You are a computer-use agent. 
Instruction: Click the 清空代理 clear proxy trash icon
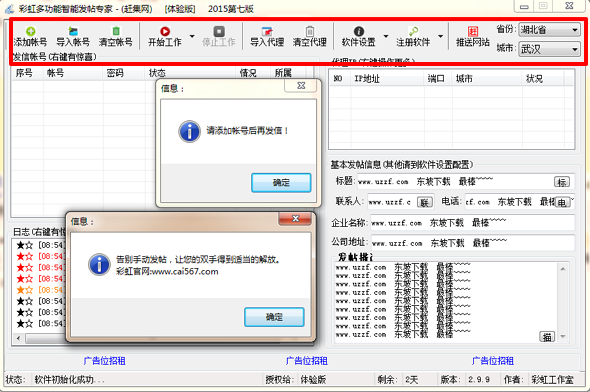tap(310, 31)
